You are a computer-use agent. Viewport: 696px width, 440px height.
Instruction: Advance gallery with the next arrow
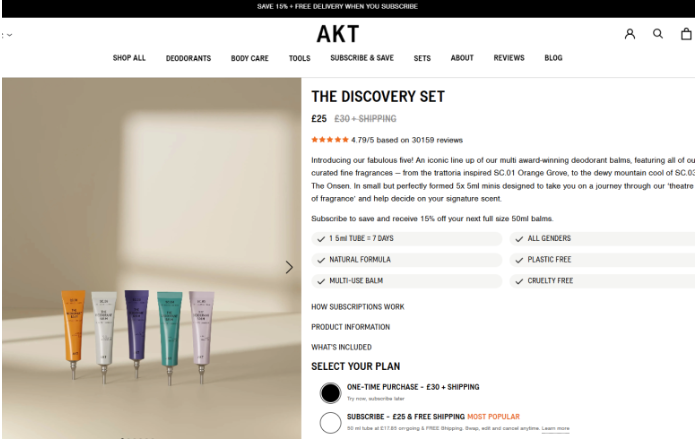(x=289, y=267)
